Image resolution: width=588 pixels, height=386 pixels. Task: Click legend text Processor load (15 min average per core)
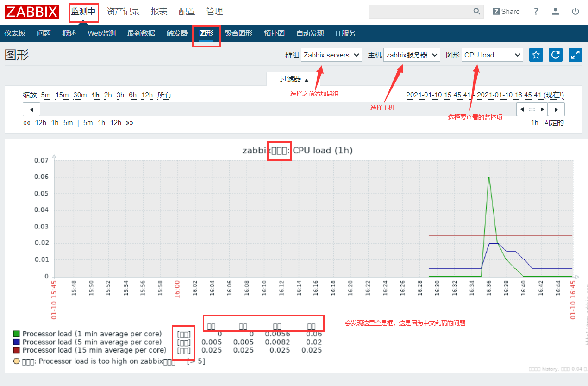point(94,350)
